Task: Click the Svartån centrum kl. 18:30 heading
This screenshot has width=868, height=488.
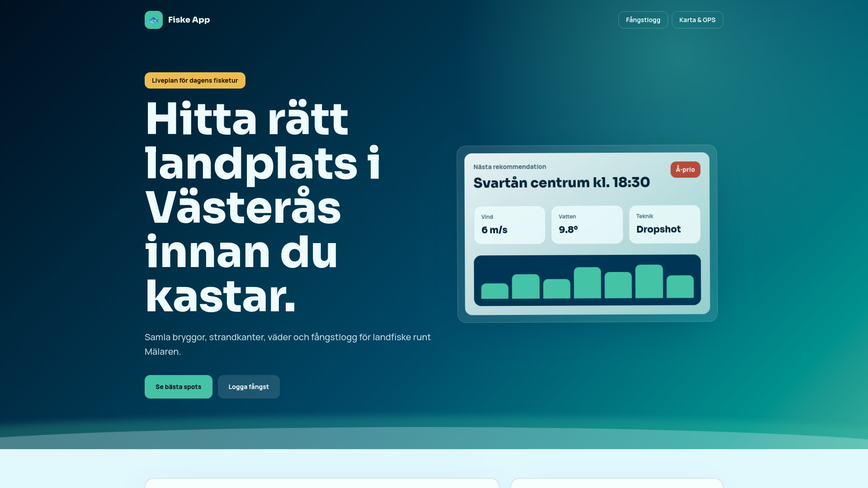Action: pos(561,183)
